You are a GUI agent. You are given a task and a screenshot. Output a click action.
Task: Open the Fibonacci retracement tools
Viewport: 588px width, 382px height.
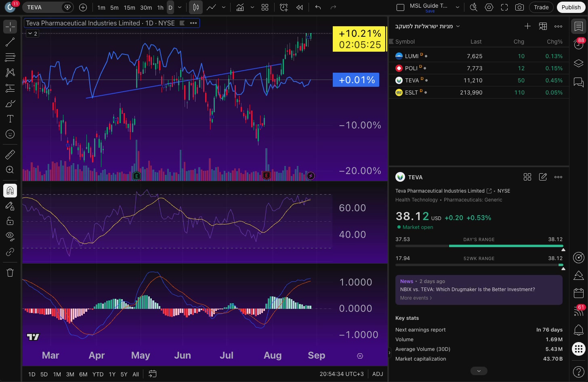click(x=10, y=57)
